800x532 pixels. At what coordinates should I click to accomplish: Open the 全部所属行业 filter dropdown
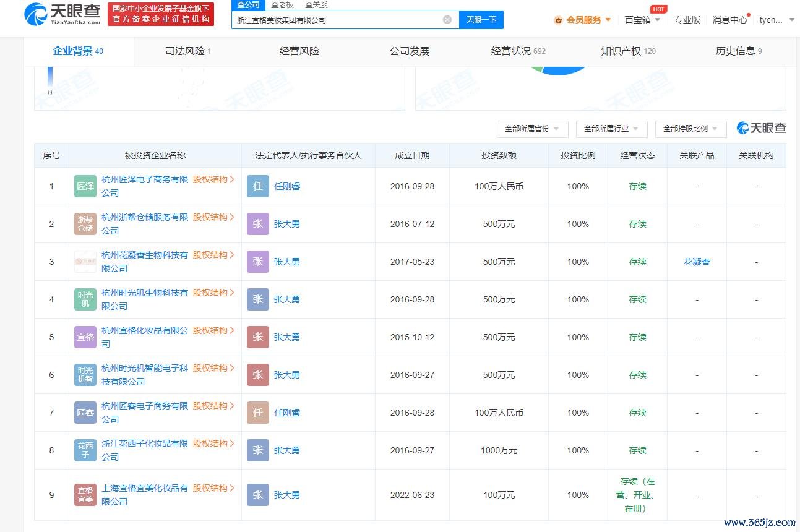pos(611,129)
